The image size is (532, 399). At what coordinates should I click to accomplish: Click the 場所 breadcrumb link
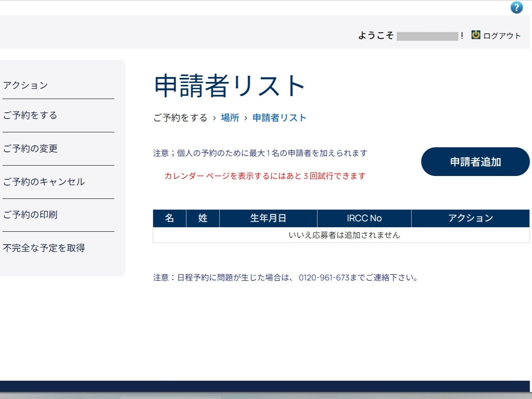click(x=230, y=118)
